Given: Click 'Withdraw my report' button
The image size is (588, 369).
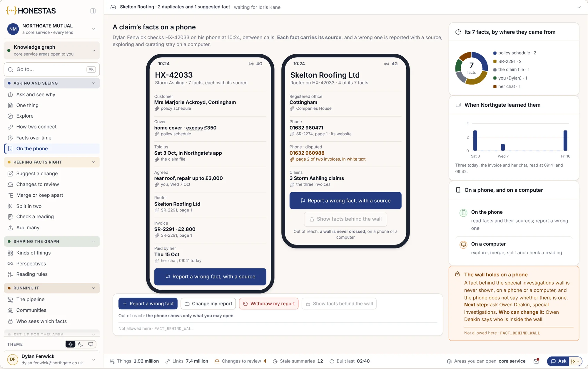Looking at the screenshot, I should point(269,304).
